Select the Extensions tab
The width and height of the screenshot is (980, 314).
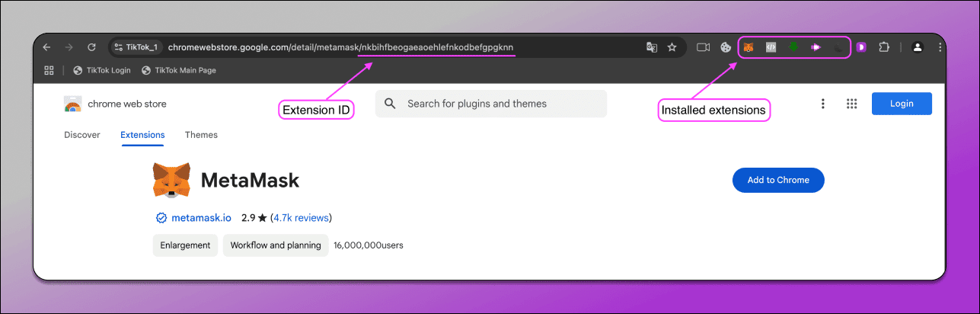click(x=142, y=135)
